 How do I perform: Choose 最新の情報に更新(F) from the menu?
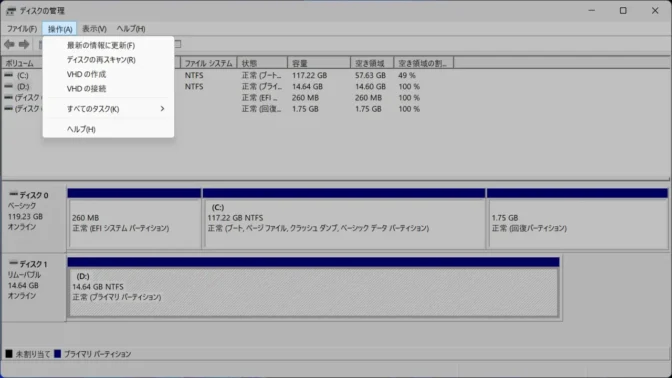pyautogui.click(x=108, y=45)
